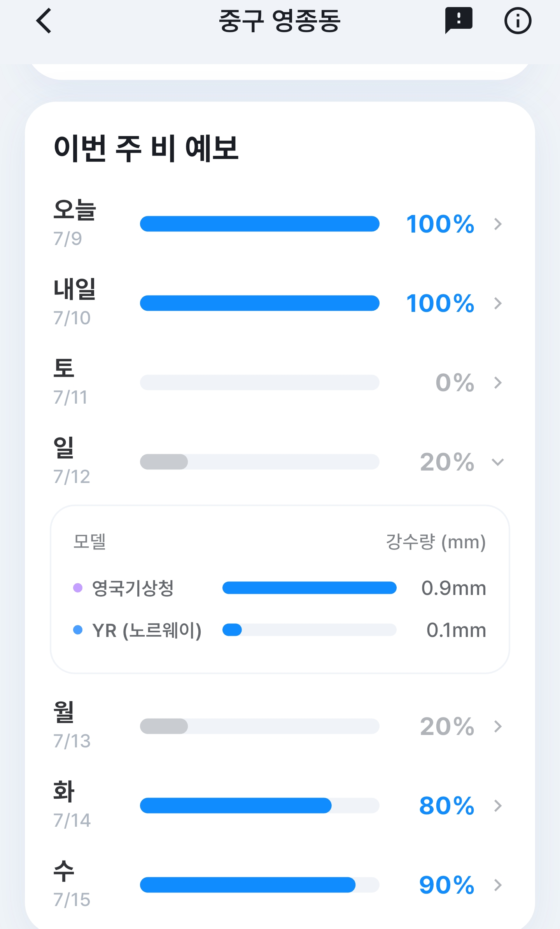The height and width of the screenshot is (929, 560).
Task: Select the purple dot for 영국기상청
Action: tap(78, 588)
